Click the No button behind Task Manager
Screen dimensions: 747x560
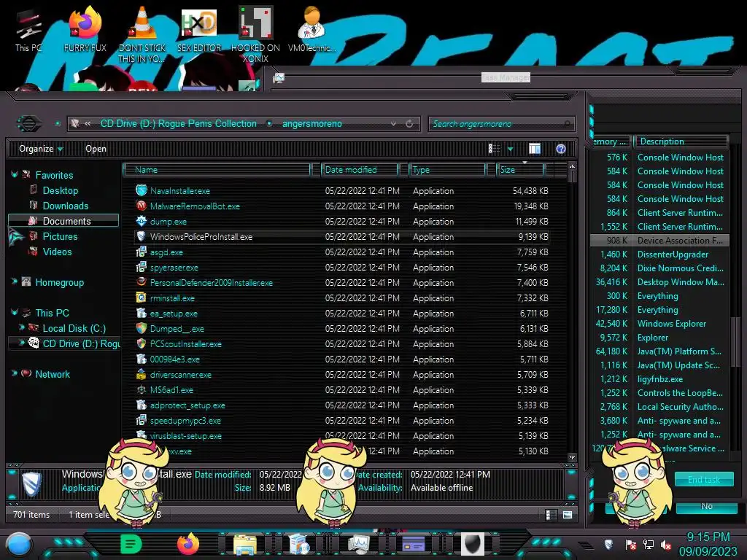point(706,506)
